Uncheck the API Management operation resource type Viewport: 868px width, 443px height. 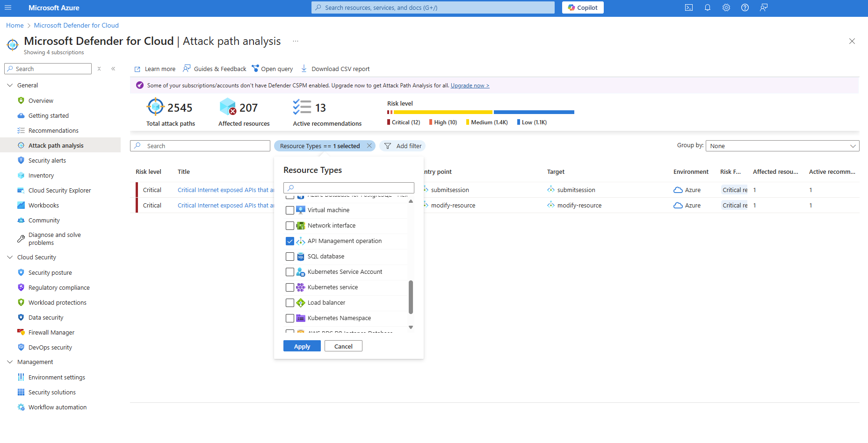(290, 241)
